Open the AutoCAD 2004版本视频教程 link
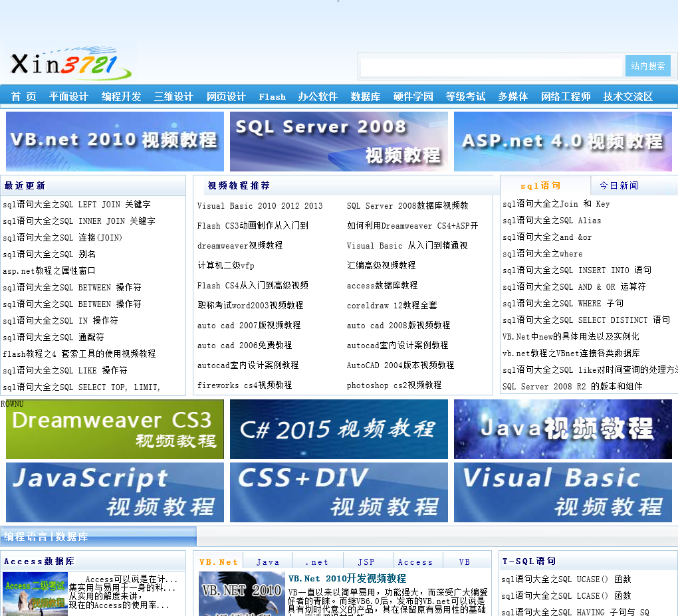The width and height of the screenshot is (678, 616). pos(400,365)
